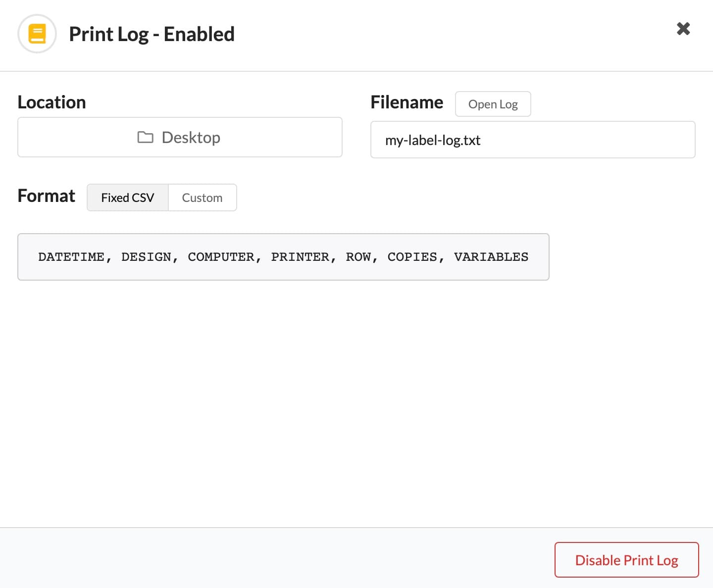The image size is (713, 588).
Task: Click the Open Log button
Action: click(x=493, y=104)
